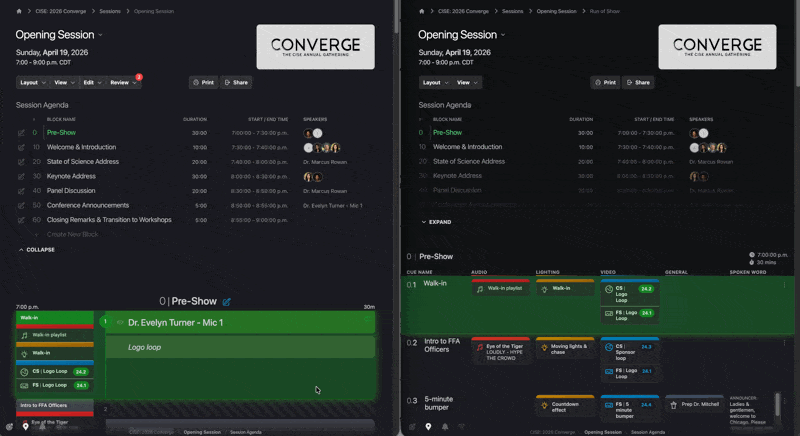Open the edit icon for Keynote Address row
The image size is (800, 436).
click(21, 176)
